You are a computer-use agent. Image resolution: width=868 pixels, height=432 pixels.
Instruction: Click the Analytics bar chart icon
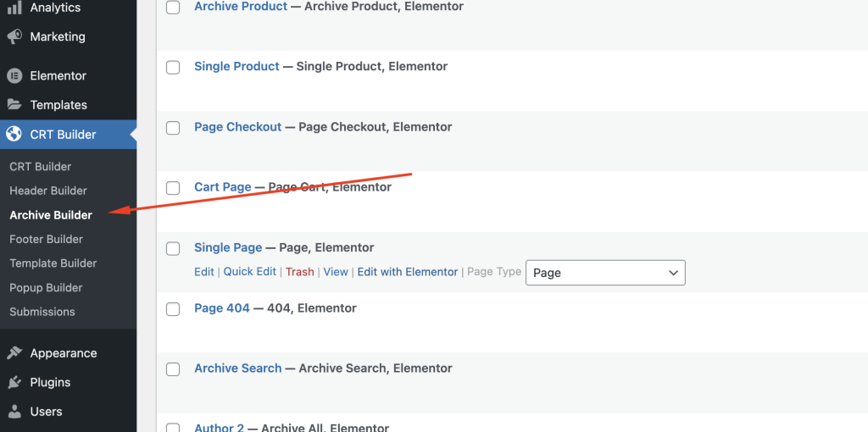click(14, 8)
